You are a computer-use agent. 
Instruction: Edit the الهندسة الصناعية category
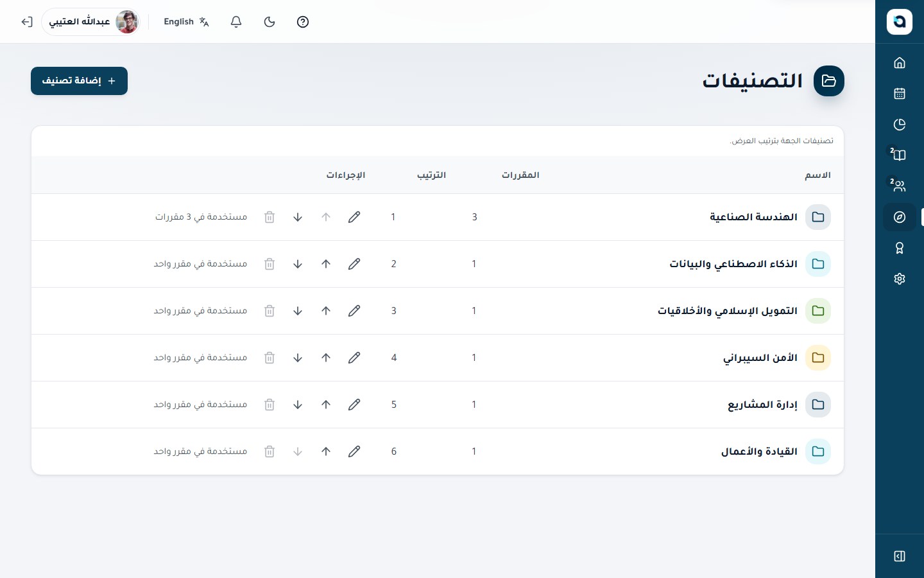point(354,217)
